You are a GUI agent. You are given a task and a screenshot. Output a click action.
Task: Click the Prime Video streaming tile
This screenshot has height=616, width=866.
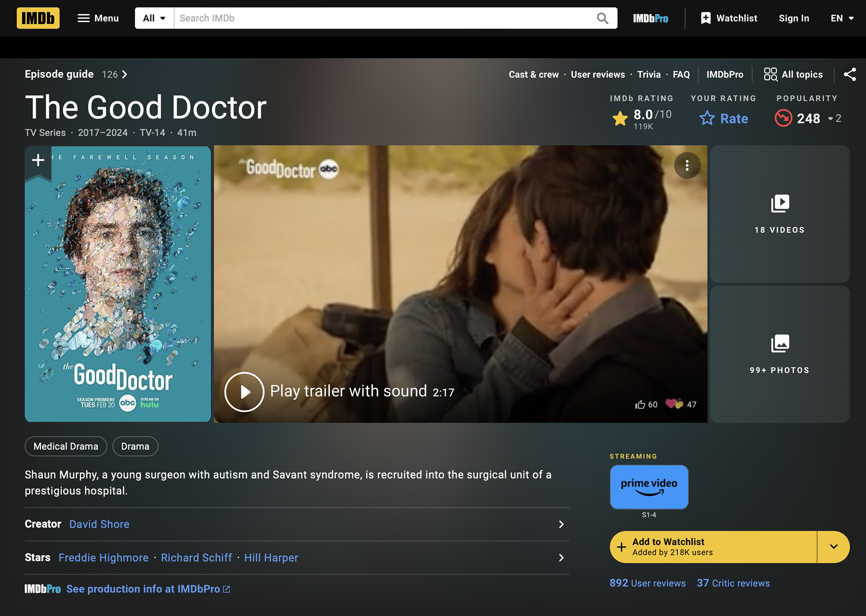coord(649,487)
